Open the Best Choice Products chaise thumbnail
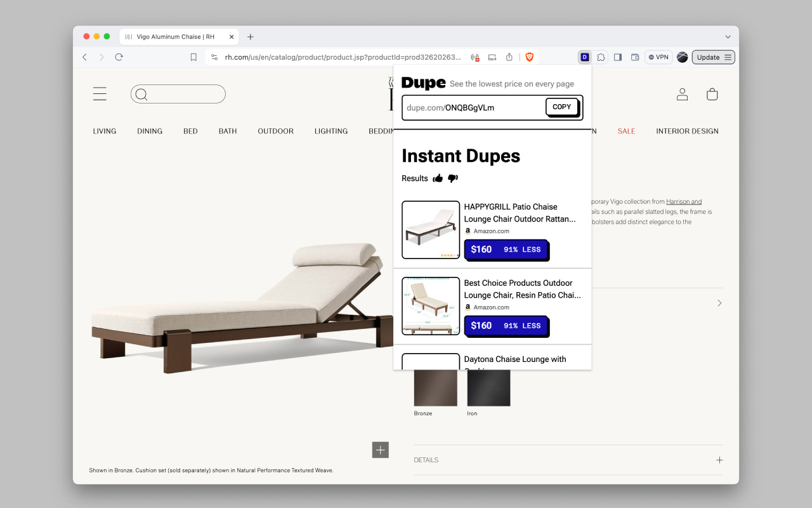 (x=431, y=306)
